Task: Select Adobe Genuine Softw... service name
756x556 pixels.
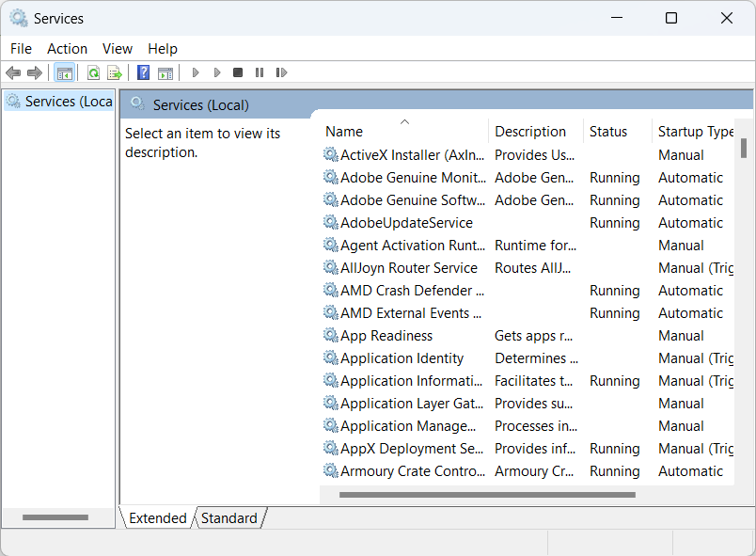Action: [x=413, y=200]
